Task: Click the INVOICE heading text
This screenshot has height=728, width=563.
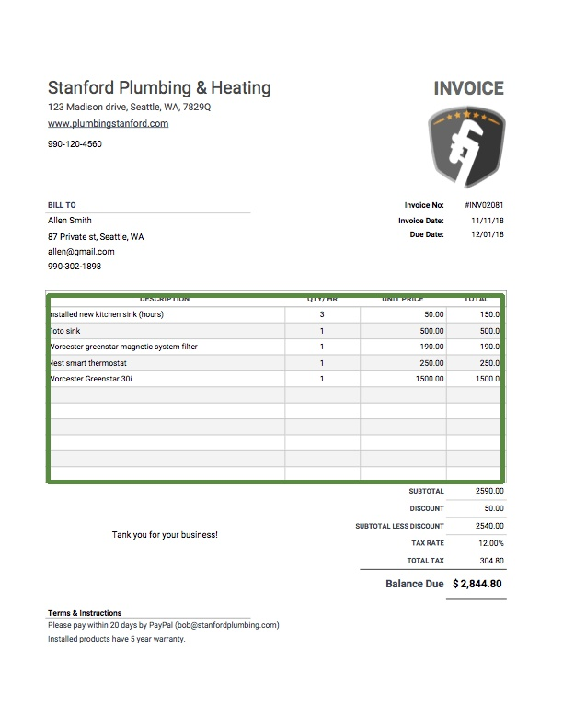Action: pyautogui.click(x=468, y=89)
